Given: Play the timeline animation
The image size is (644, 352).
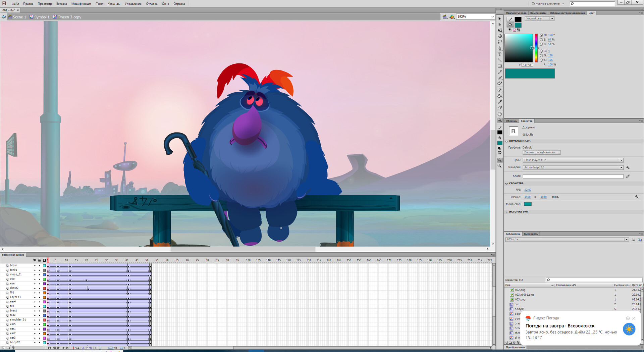Looking at the screenshot, I should click(x=58, y=348).
